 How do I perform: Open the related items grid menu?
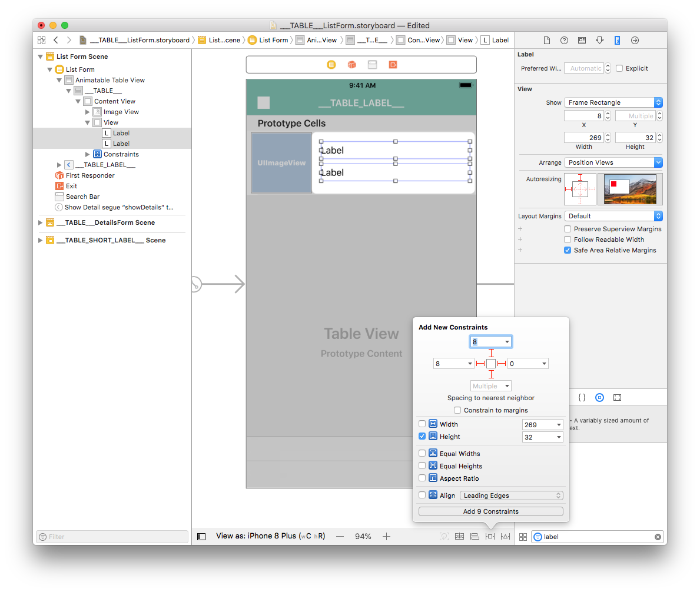[x=42, y=40]
